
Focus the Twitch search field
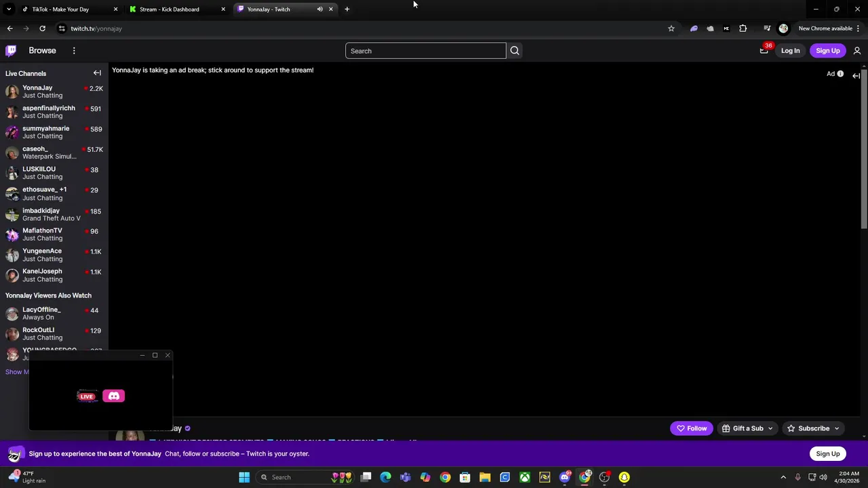(426, 51)
